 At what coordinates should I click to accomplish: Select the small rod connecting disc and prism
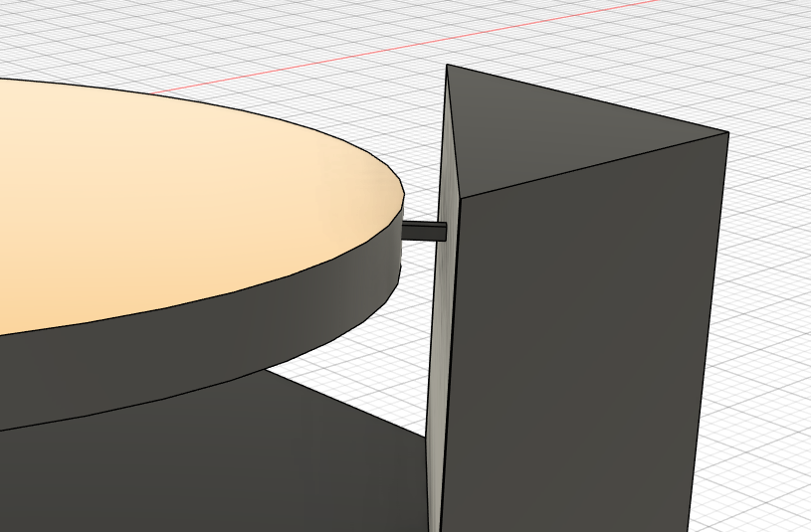pyautogui.click(x=424, y=232)
